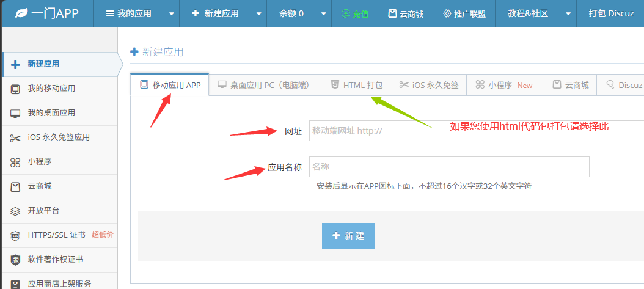644x289 pixels.
Task: Click the 我的桌面应用 monitor icon
Action: pyautogui.click(x=15, y=113)
